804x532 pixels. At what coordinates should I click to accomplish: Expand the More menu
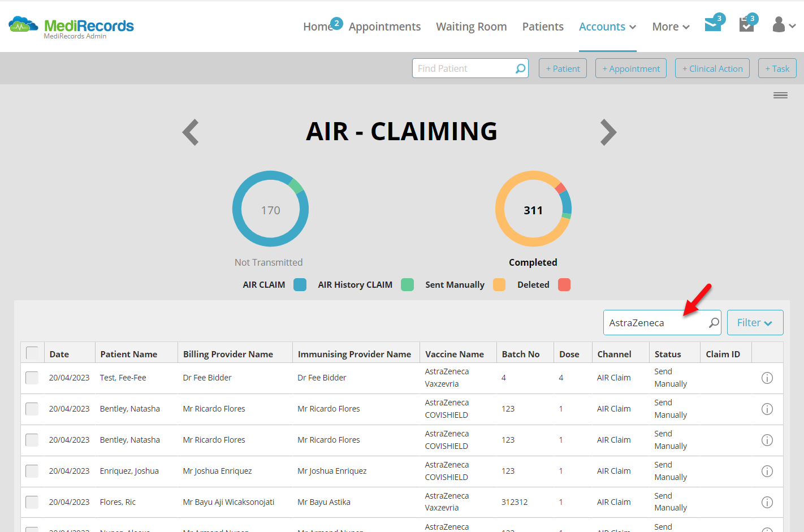pos(671,27)
